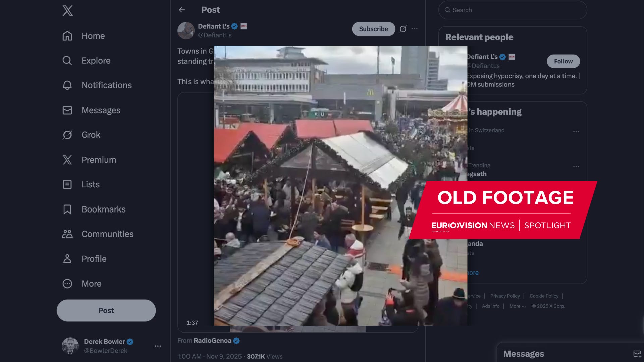This screenshot has height=362, width=644.
Task: Go back using the arrow icon
Action: (x=182, y=10)
